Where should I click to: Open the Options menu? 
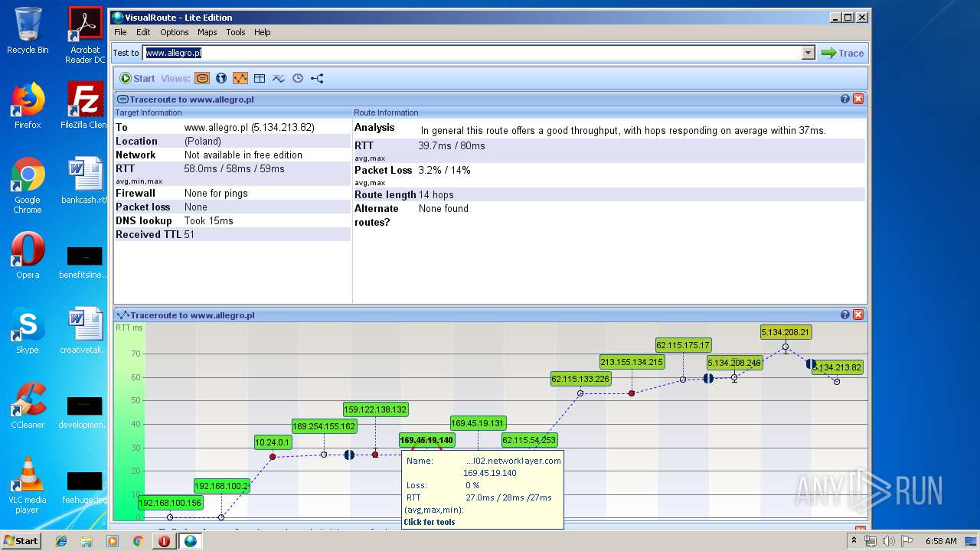[175, 32]
